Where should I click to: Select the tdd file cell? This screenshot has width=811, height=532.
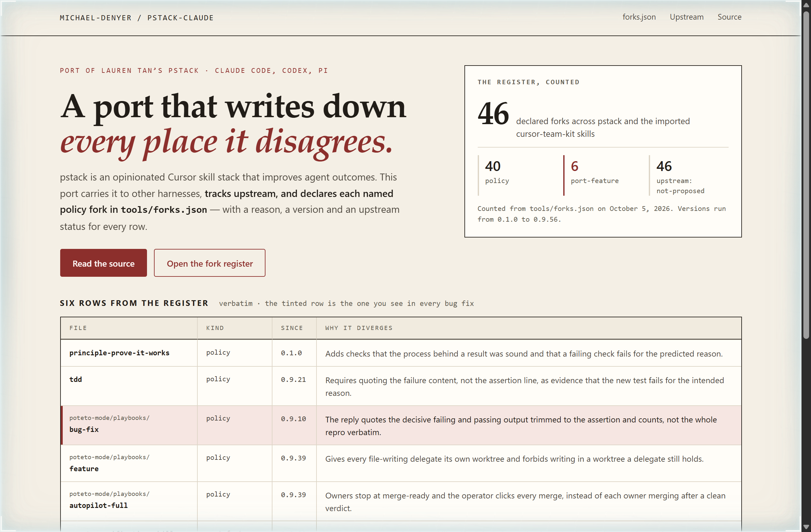point(129,386)
